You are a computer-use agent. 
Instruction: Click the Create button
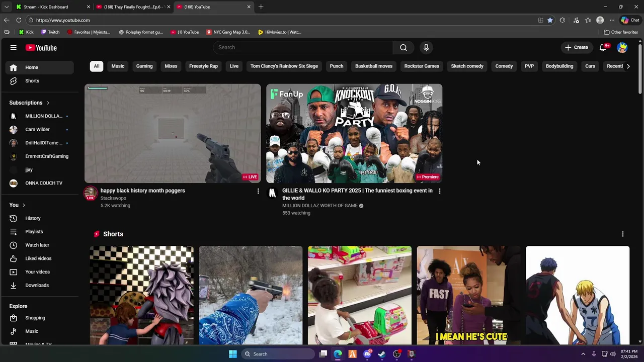[576, 47]
